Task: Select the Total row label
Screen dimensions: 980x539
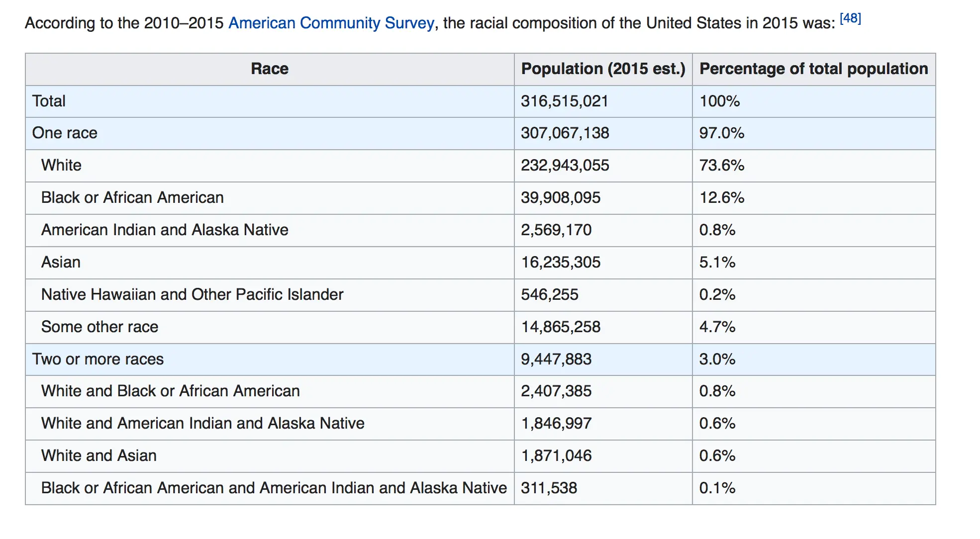Action: click(x=49, y=101)
